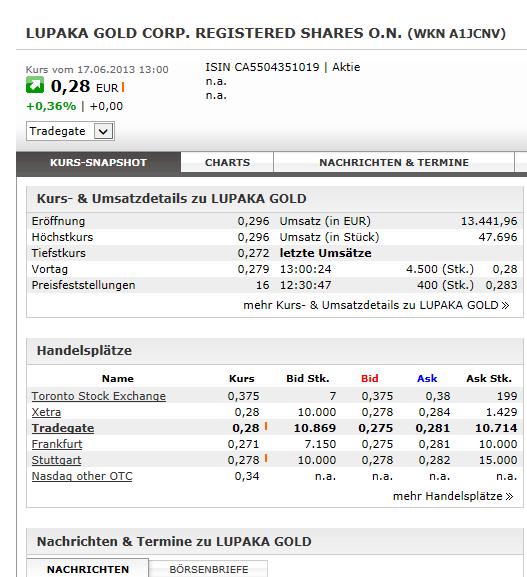Screen dimensions: 527x577
Task: Open the Charts tab
Action: (227, 163)
